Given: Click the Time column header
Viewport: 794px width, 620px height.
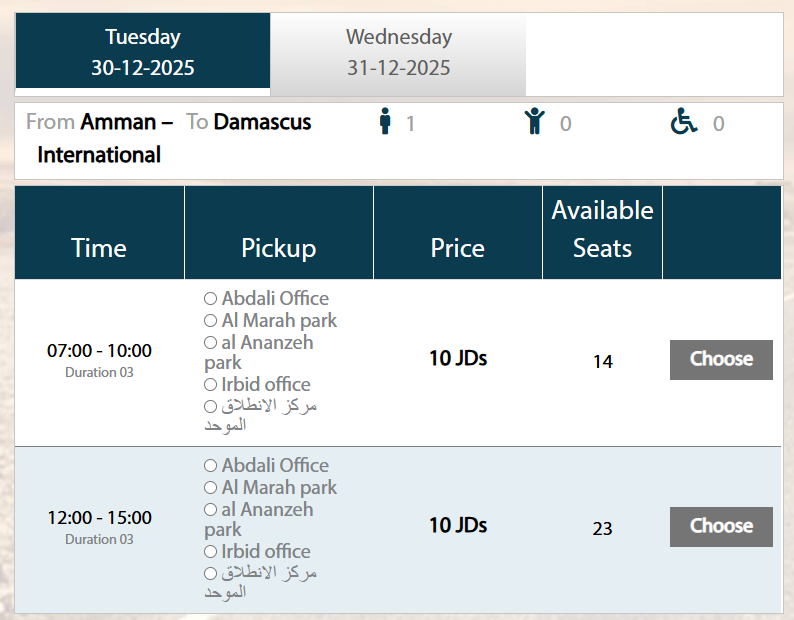Looking at the screenshot, I should [99, 248].
